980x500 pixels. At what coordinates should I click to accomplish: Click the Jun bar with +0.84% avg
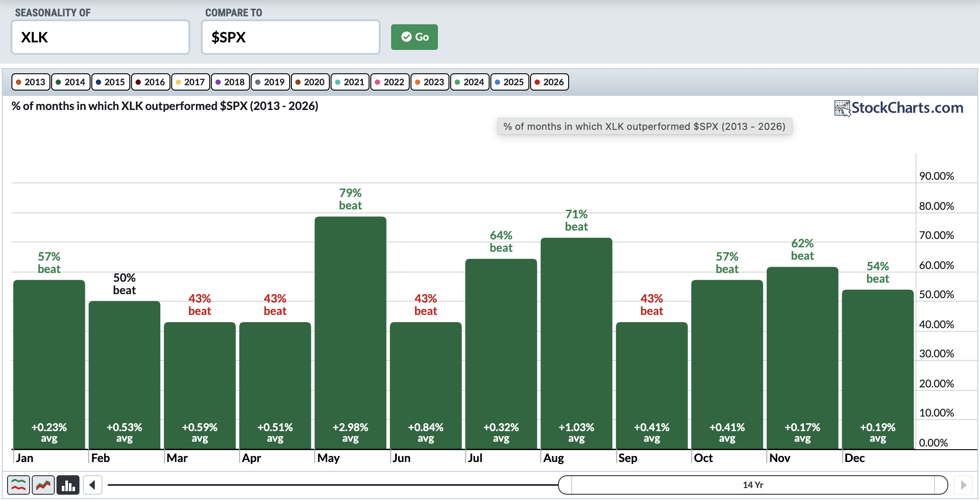[x=426, y=386]
